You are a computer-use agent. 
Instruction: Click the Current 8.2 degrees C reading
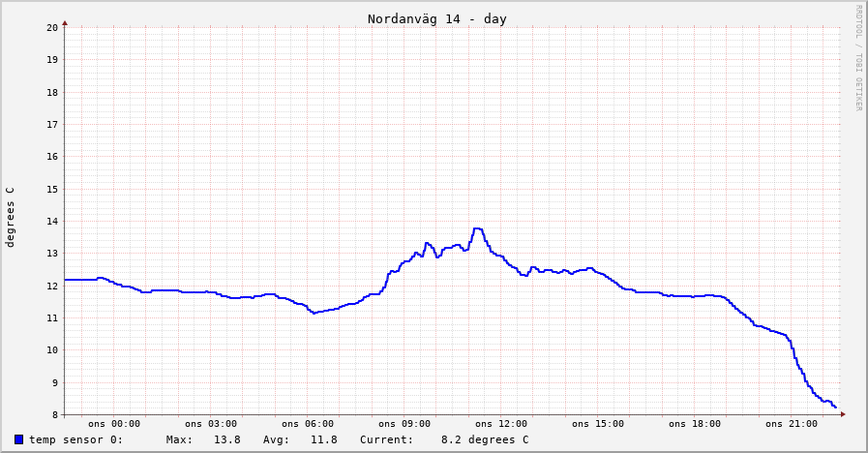[x=484, y=439]
